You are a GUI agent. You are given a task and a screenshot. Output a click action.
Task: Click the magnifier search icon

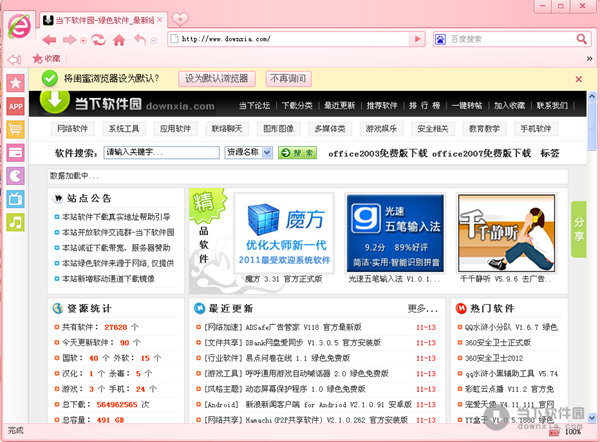click(x=582, y=39)
